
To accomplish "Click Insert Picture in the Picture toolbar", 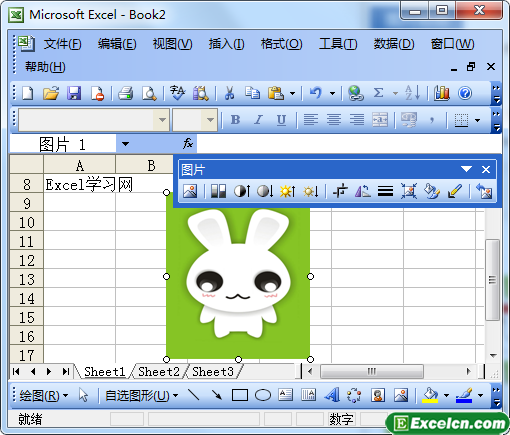I will click(x=190, y=191).
